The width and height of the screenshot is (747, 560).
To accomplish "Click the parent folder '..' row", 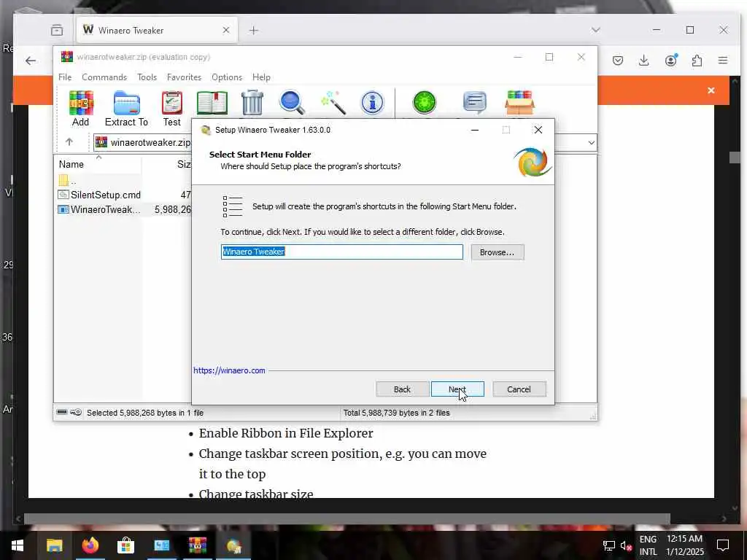I will pos(68,181).
